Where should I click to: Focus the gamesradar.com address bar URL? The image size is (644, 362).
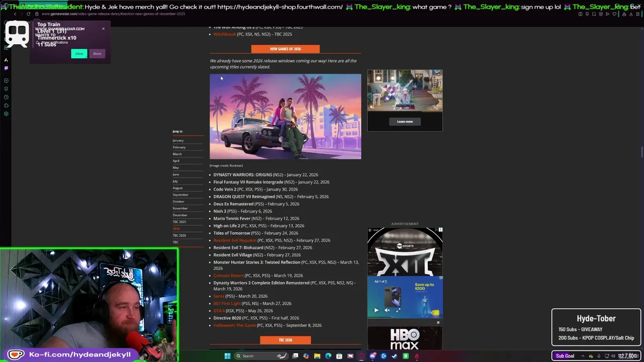[x=113, y=14]
